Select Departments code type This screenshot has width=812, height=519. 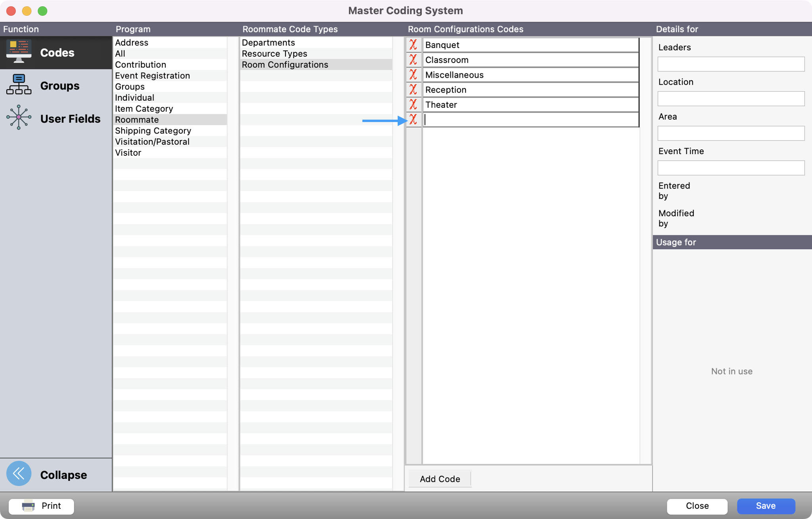pyautogui.click(x=268, y=42)
